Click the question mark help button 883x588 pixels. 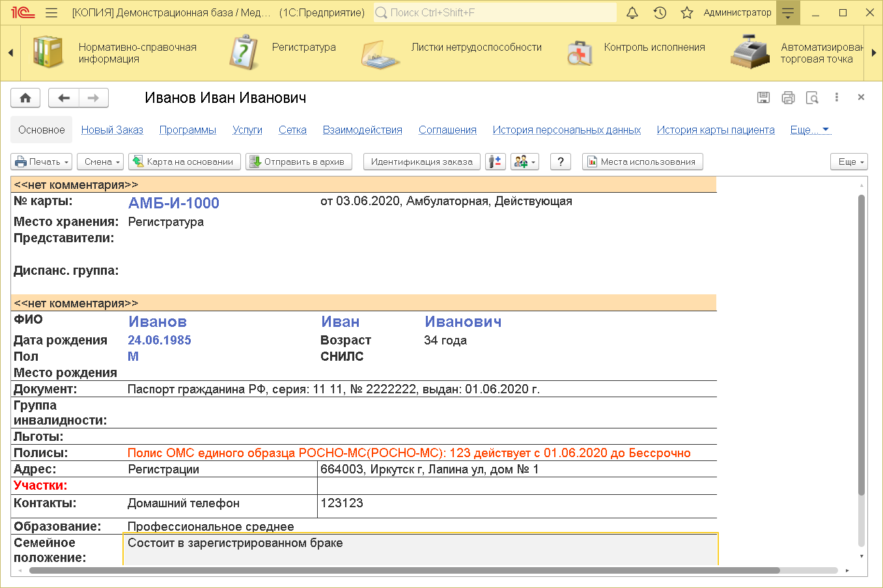(x=561, y=161)
